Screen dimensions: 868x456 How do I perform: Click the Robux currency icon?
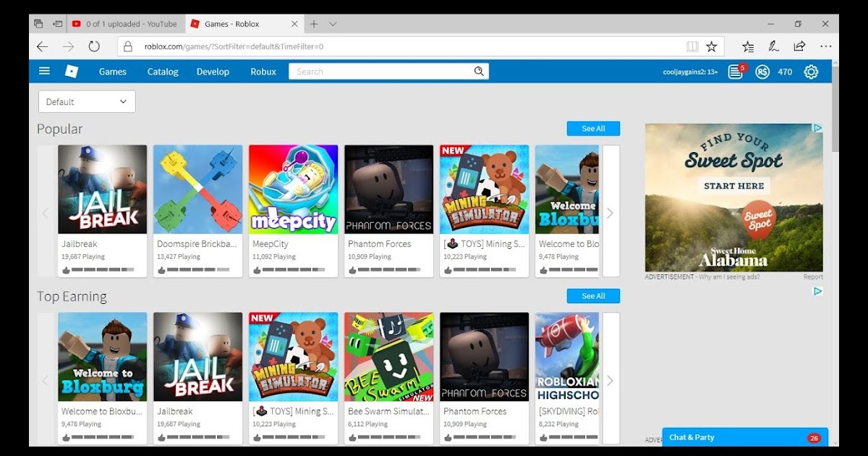(x=762, y=72)
